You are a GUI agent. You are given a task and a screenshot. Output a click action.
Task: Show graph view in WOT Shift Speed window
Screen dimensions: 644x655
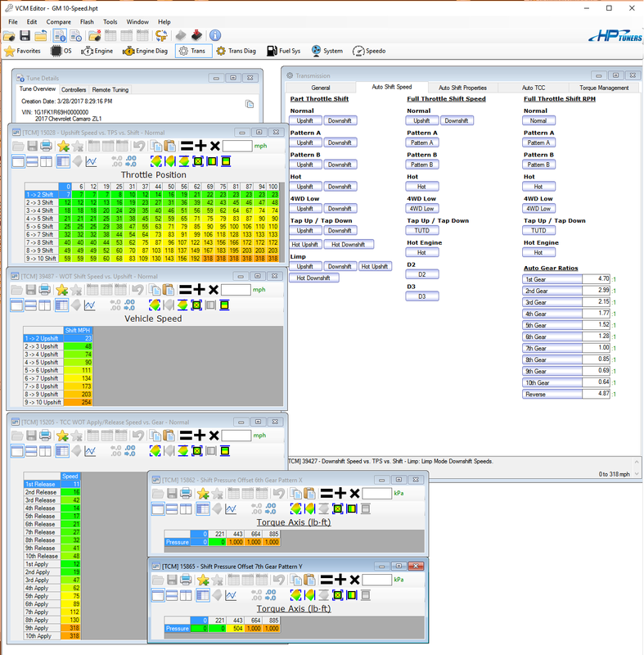click(90, 305)
